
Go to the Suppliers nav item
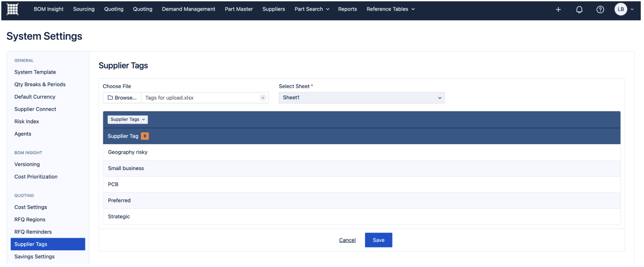coord(273,9)
